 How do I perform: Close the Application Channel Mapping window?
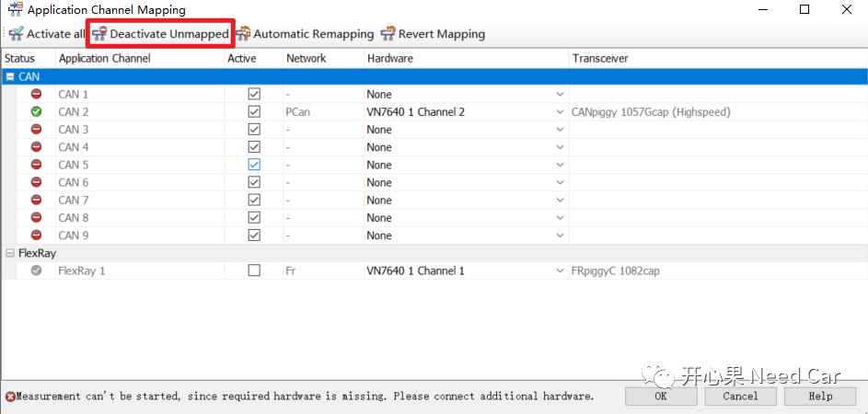pos(847,9)
